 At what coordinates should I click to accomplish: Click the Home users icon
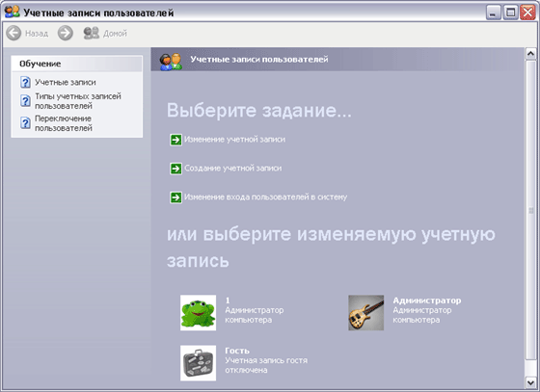point(92,34)
